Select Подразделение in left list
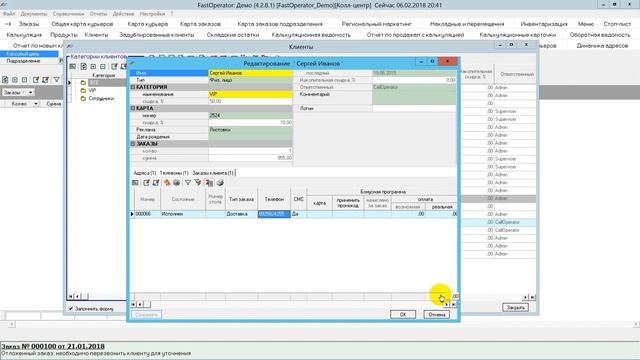 (x=29, y=61)
